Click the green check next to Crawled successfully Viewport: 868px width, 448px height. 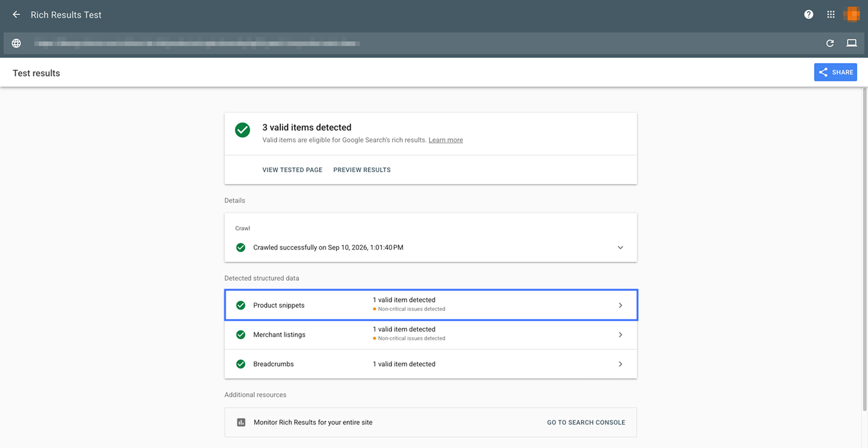pyautogui.click(x=241, y=247)
